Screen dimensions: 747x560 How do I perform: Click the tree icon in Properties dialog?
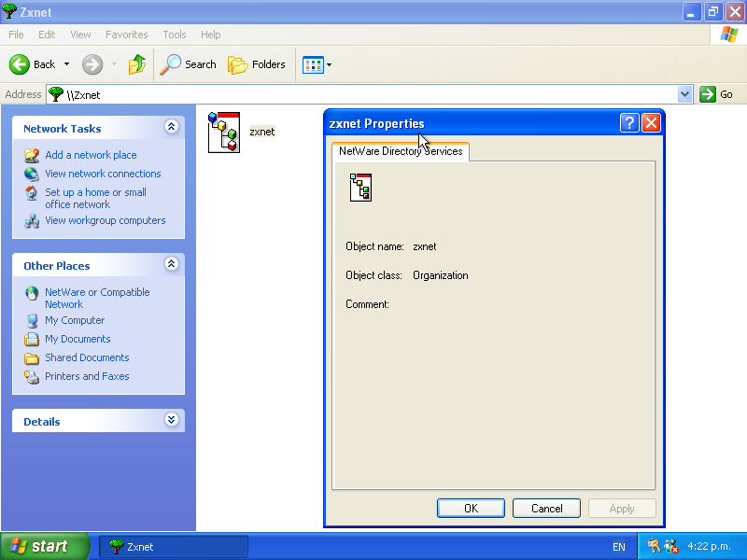[x=360, y=188]
